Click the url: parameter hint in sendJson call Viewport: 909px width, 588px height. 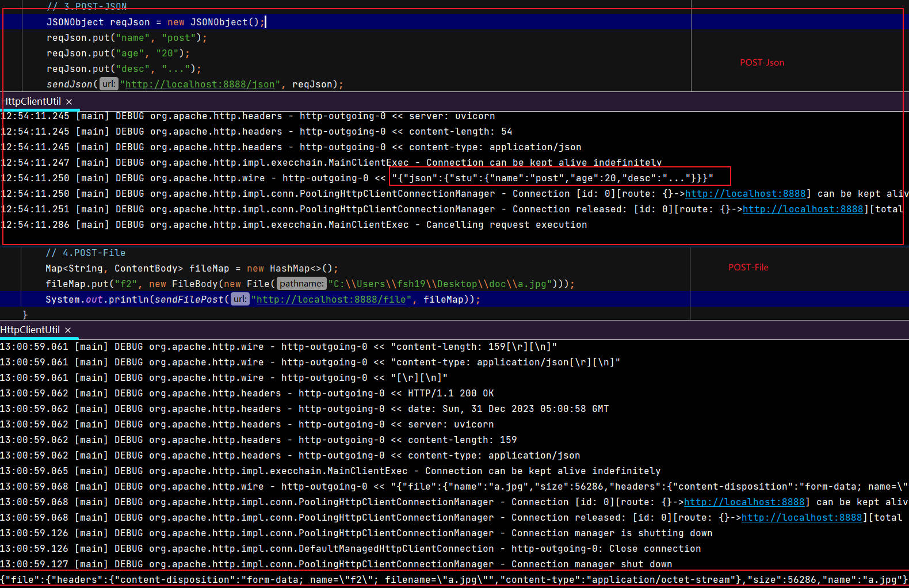tap(109, 84)
